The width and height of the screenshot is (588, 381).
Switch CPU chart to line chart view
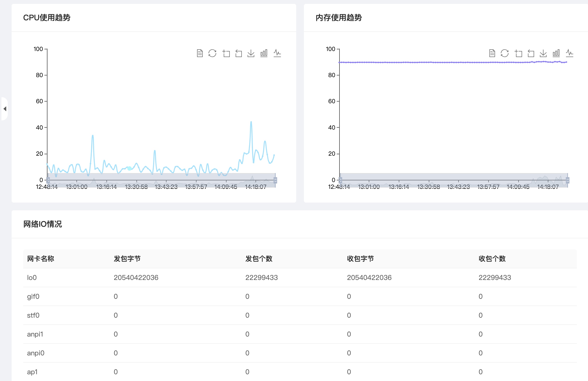[x=277, y=53]
